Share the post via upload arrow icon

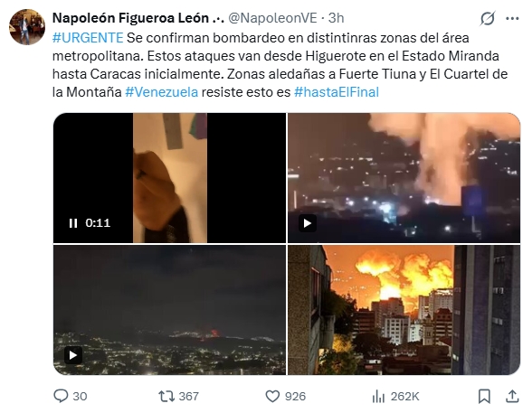coord(512,396)
